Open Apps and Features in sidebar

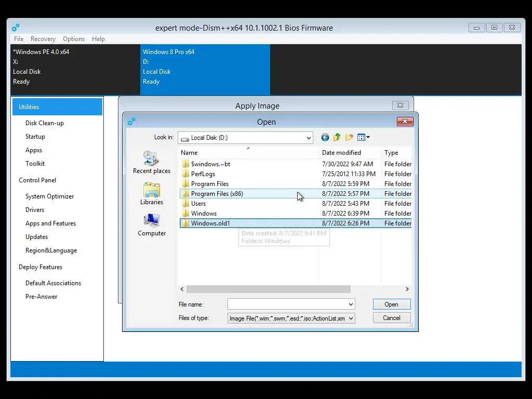coord(50,223)
